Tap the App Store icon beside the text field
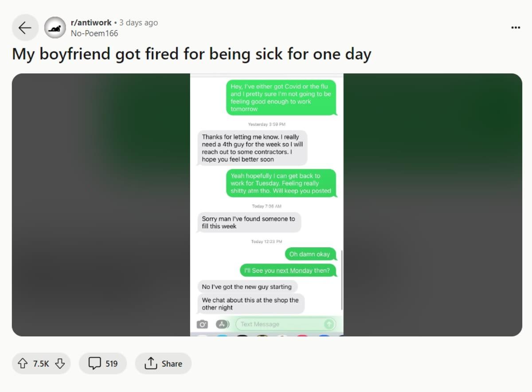The image size is (532, 392). point(223,324)
